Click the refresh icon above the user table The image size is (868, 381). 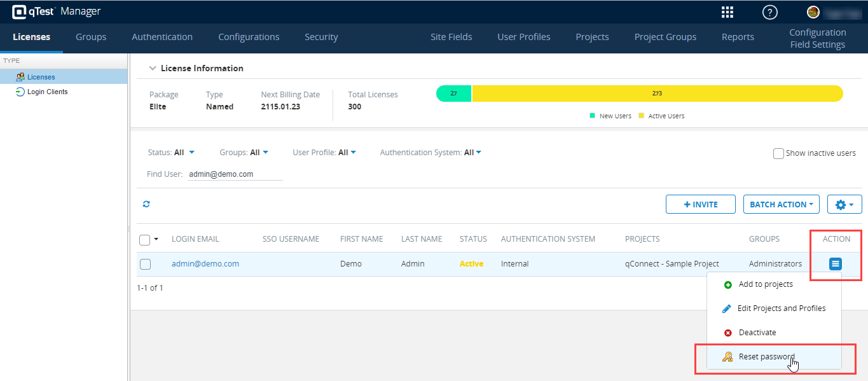(x=146, y=204)
